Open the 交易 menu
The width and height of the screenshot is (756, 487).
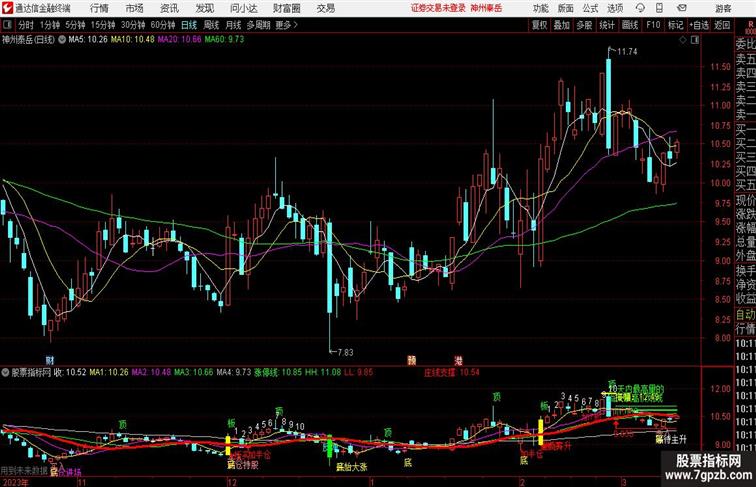(x=326, y=8)
